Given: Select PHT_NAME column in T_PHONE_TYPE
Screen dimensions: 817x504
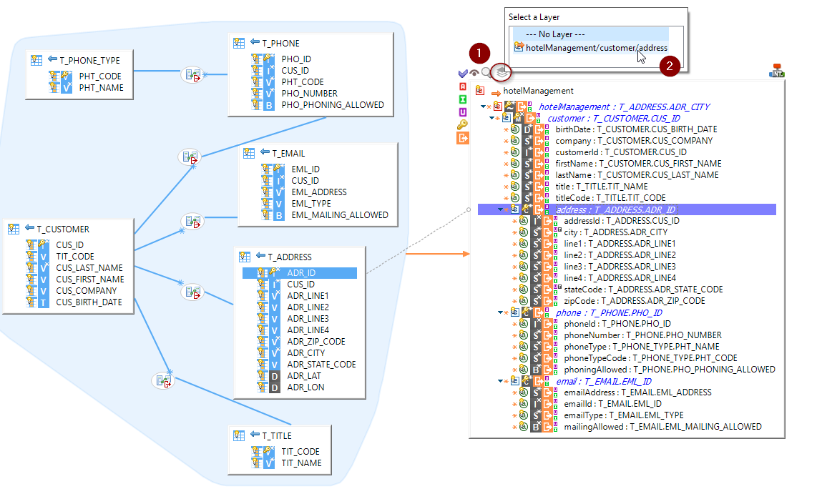Looking at the screenshot, I should click(x=102, y=87).
